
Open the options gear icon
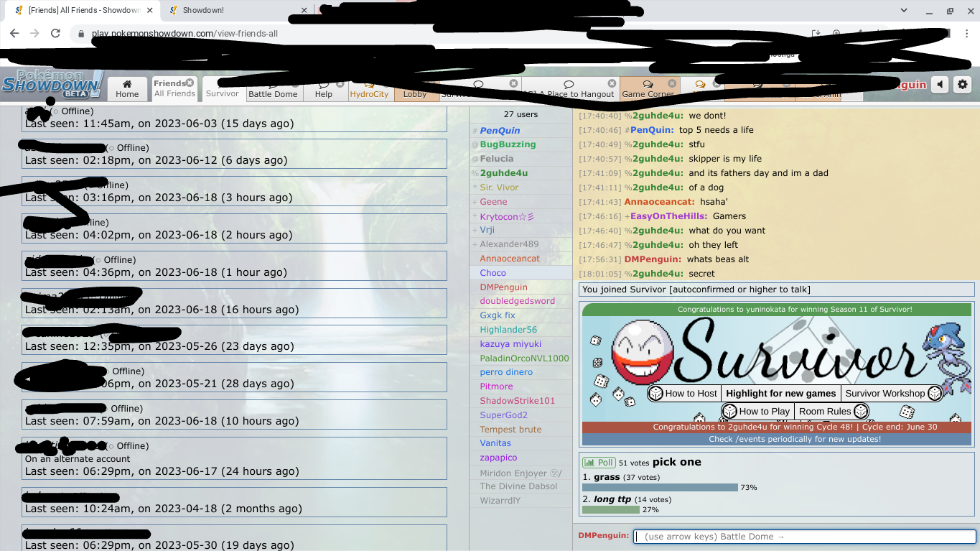coord(962,85)
